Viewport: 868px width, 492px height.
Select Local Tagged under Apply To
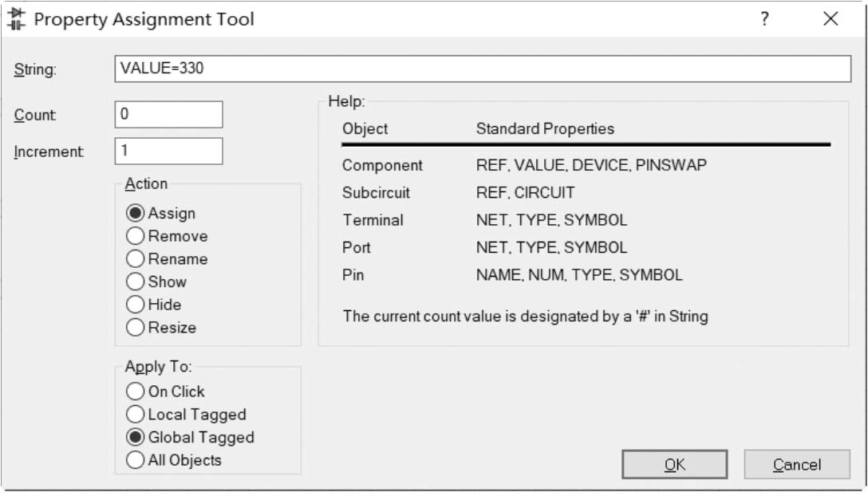pyautogui.click(x=136, y=415)
